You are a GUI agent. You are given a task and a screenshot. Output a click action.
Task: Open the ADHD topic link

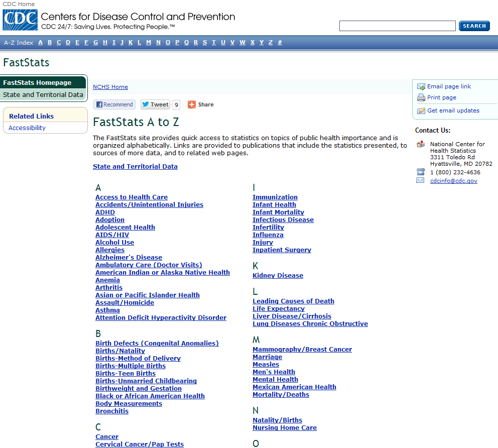click(105, 212)
